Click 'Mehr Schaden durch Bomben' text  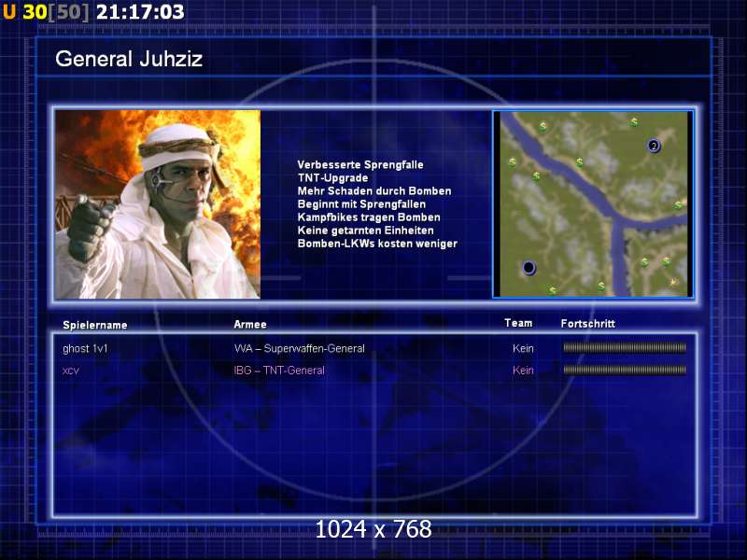[x=374, y=191]
